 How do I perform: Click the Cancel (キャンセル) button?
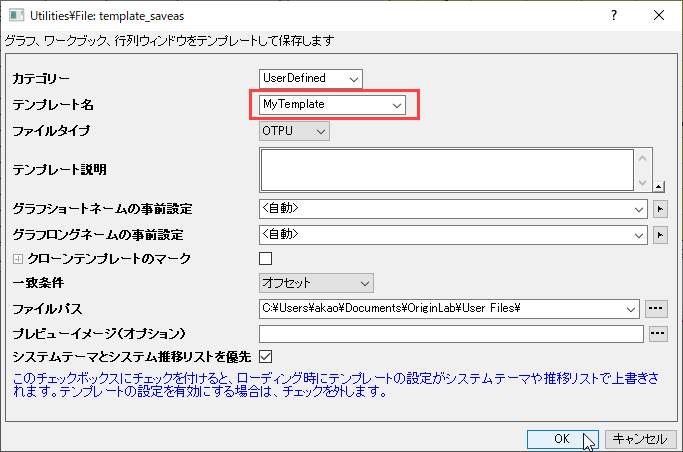coord(640,439)
